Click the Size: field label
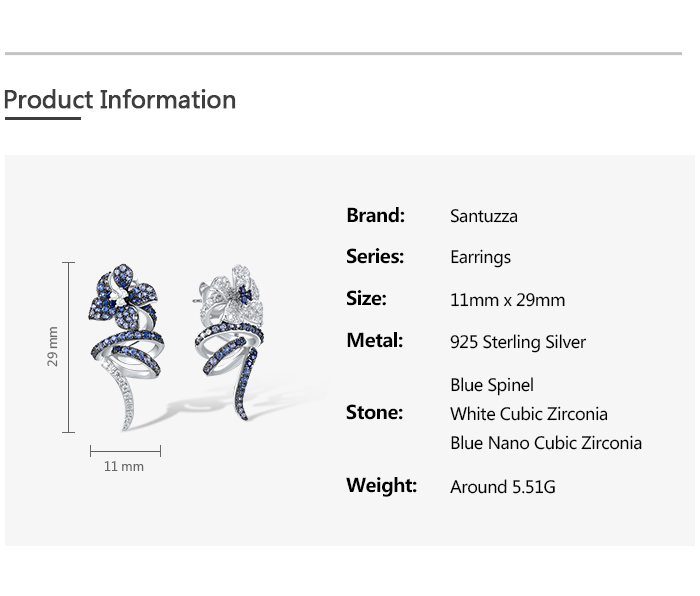 pyautogui.click(x=366, y=298)
